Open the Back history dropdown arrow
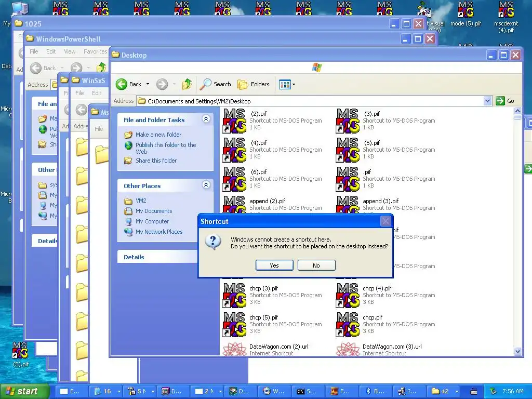This screenshot has height=399, width=532. pos(148,84)
